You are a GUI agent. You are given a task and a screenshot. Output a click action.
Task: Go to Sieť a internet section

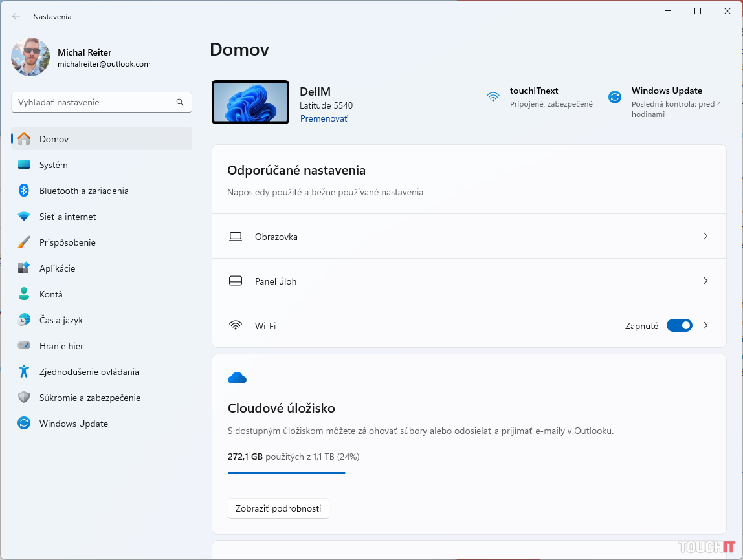click(67, 217)
